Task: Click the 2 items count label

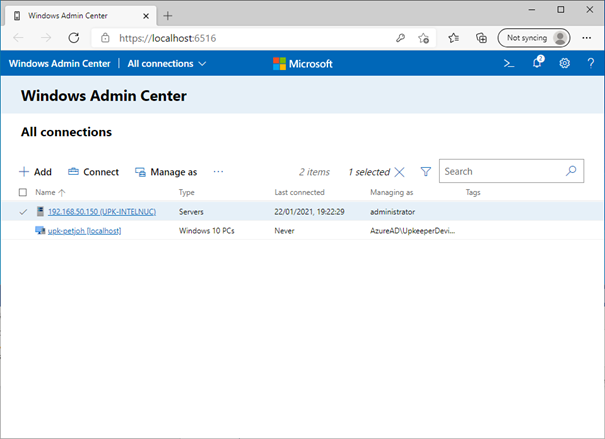Action: click(314, 172)
